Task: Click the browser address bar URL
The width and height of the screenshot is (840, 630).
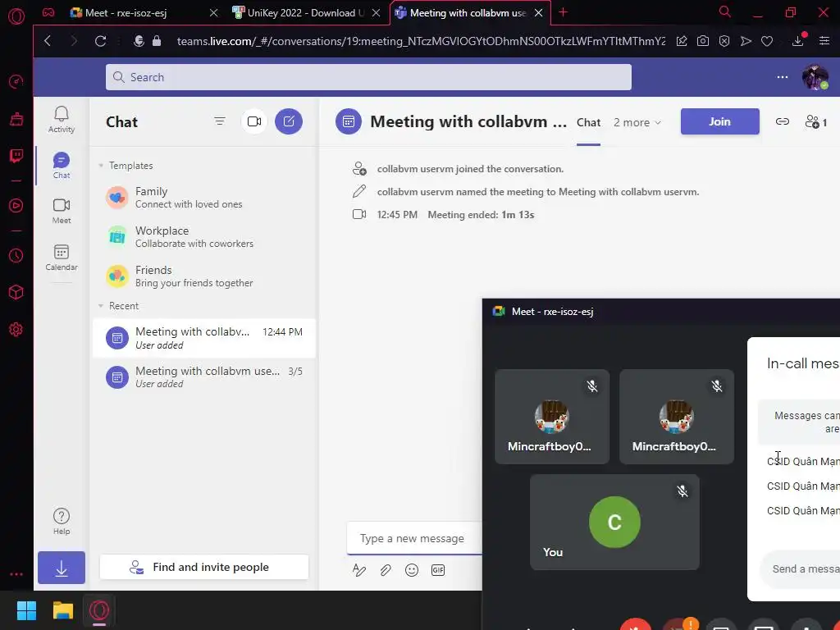Action: (x=421, y=41)
